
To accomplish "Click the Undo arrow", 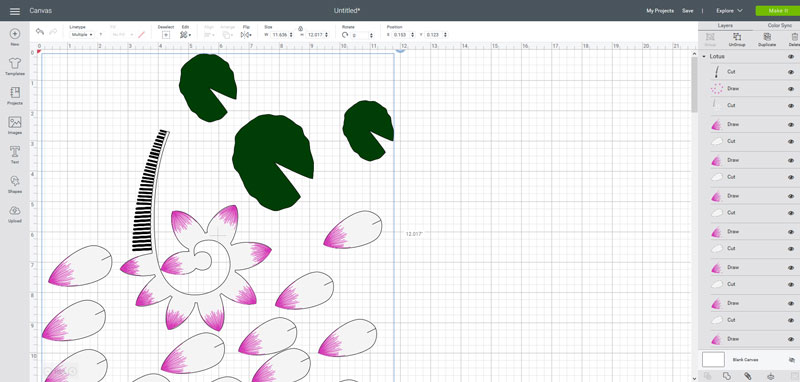I will 40,32.
